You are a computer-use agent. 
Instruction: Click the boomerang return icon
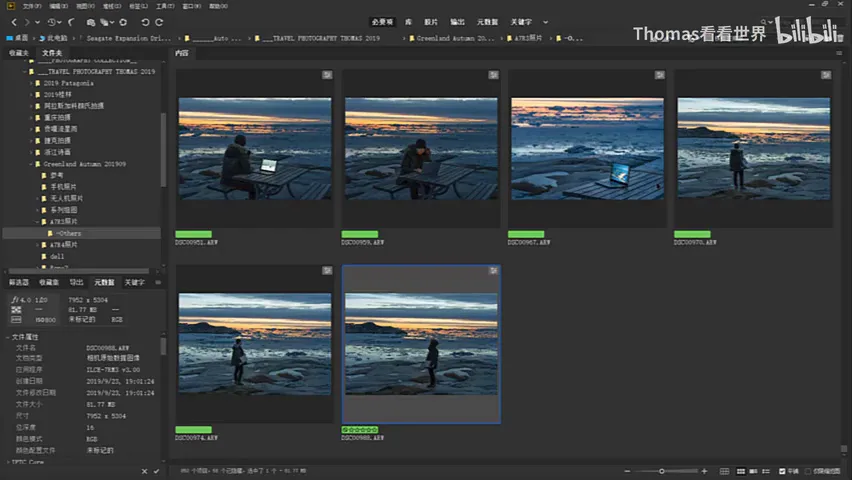[71, 22]
